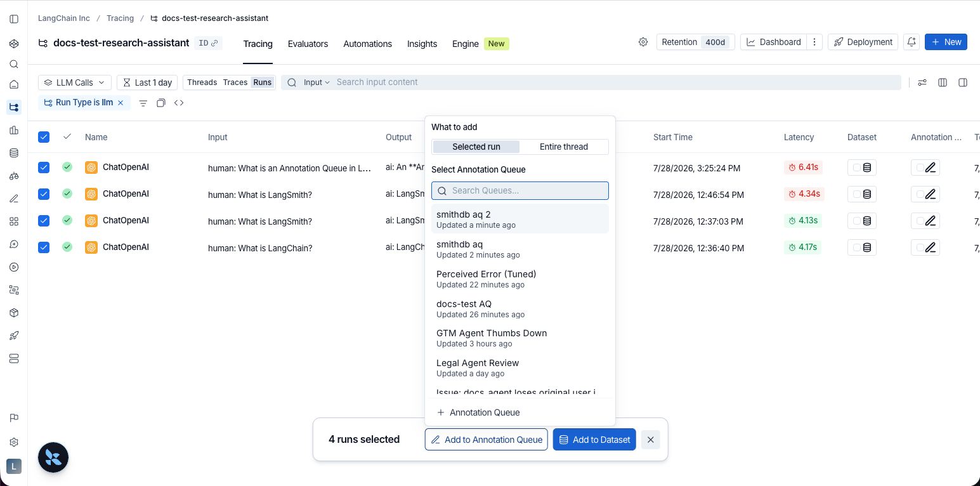Image resolution: width=980 pixels, height=486 pixels.
Task: Go to Home via sidebar house icon
Action: 14,84
